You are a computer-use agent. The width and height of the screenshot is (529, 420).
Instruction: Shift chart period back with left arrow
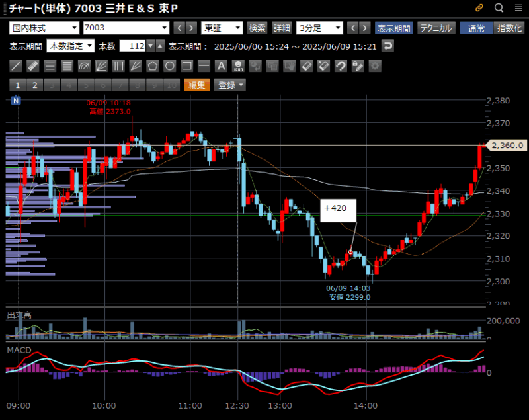pos(353,28)
